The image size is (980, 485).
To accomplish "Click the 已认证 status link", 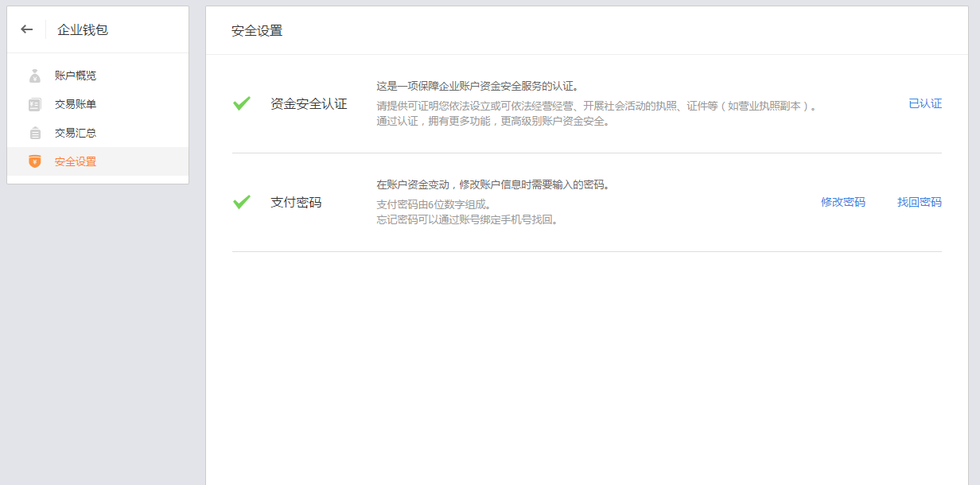I will tap(925, 103).
